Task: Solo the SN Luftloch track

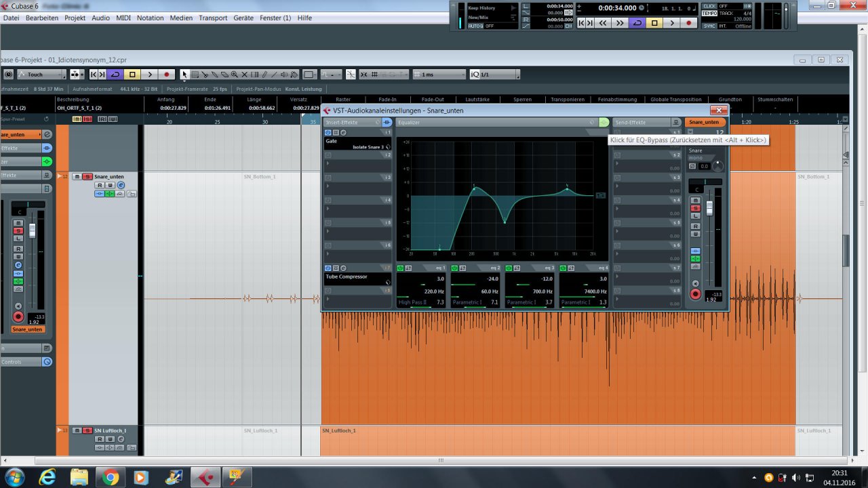Action: [87, 430]
